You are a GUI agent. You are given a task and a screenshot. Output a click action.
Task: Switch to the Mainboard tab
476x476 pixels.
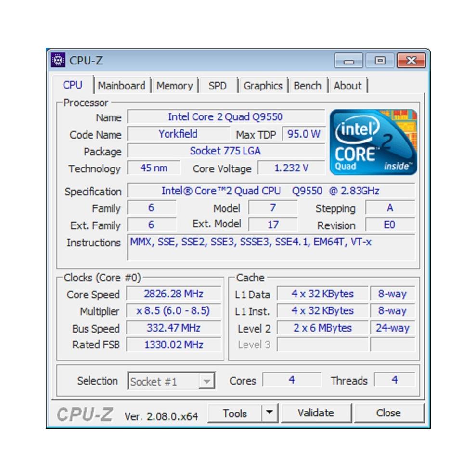point(121,86)
